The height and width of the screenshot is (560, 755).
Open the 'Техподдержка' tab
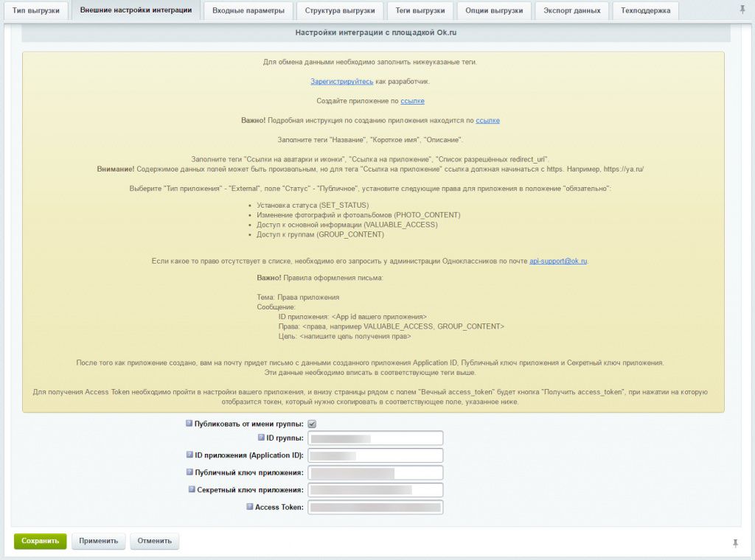pyautogui.click(x=646, y=10)
